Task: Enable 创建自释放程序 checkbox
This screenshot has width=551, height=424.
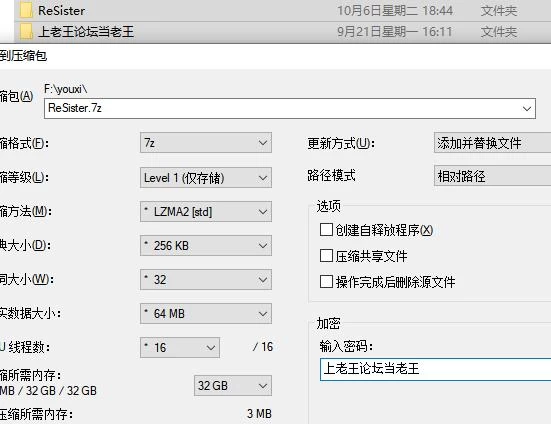Action: pyautogui.click(x=326, y=230)
